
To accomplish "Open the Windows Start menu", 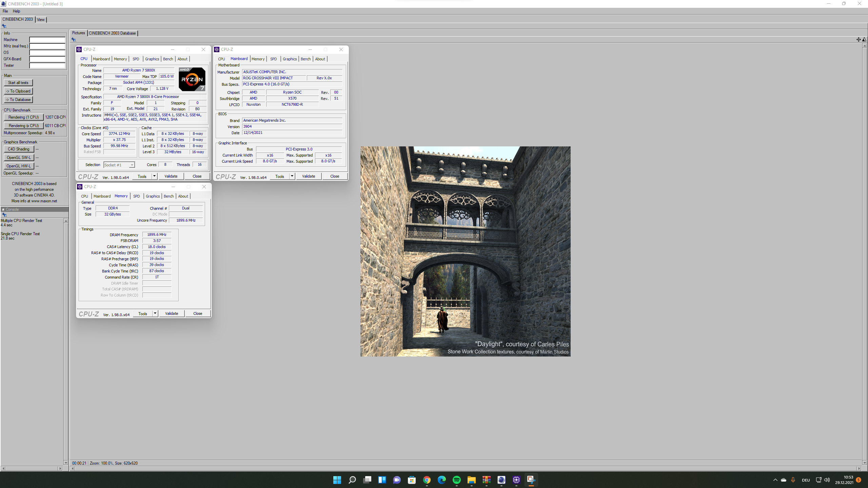I will 337,480.
